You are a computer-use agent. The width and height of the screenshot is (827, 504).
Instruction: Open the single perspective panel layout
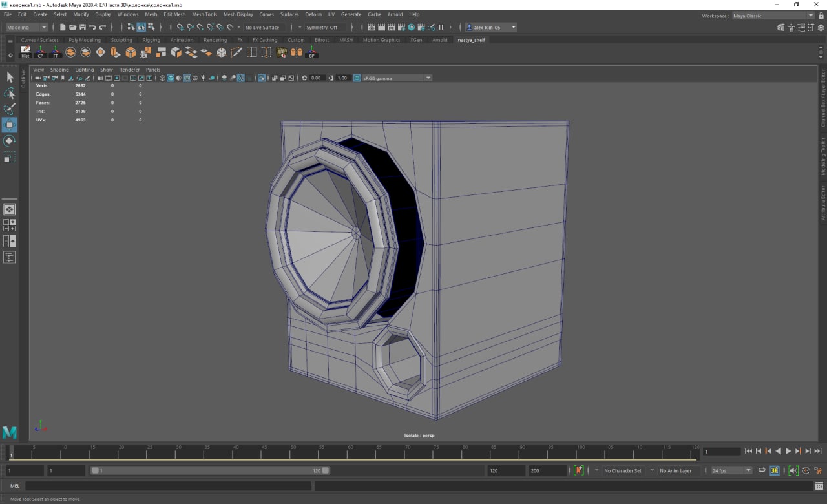pyautogui.click(x=10, y=209)
